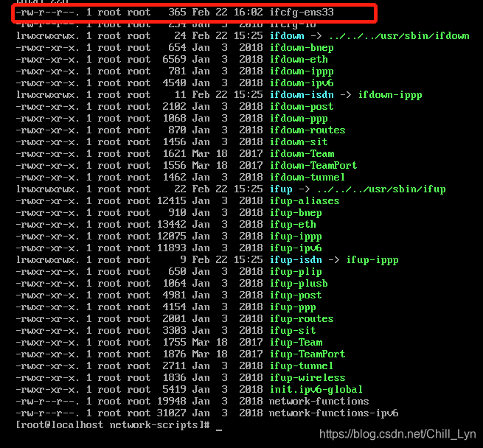
Task: Select the ifup-sit file name
Action: tap(293, 330)
